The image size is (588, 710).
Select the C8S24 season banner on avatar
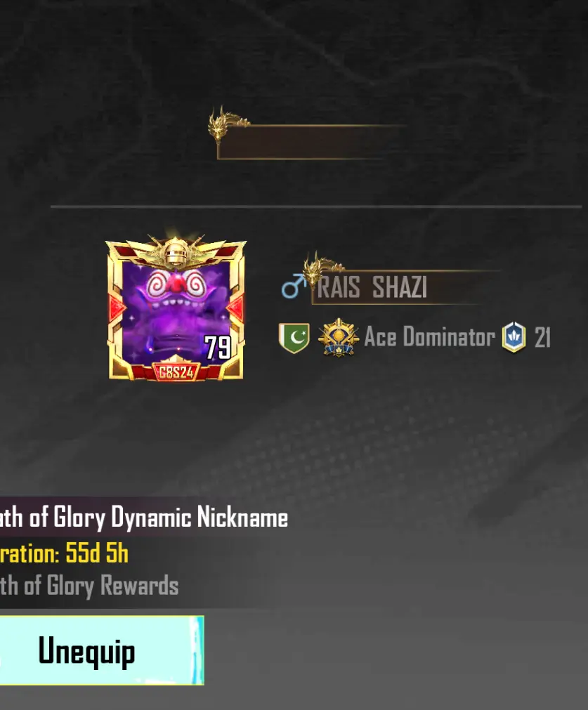[176, 372]
